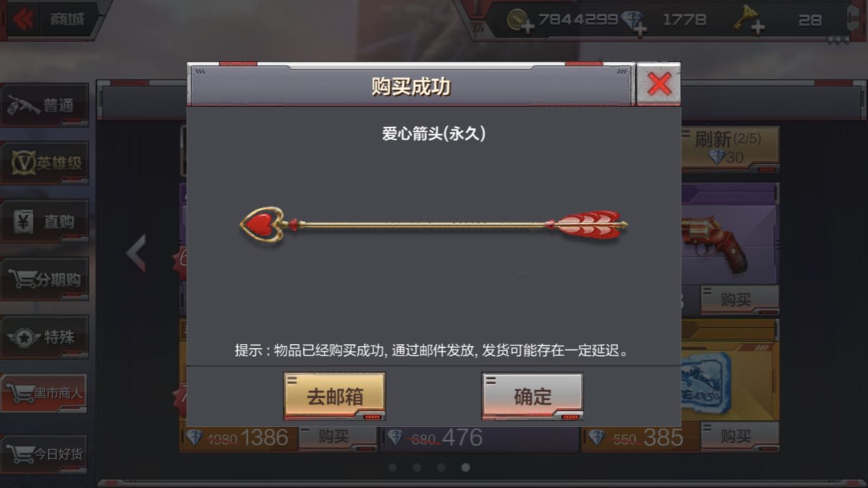Click the heart arrow item image
This screenshot has height=488, width=868.
(x=434, y=225)
